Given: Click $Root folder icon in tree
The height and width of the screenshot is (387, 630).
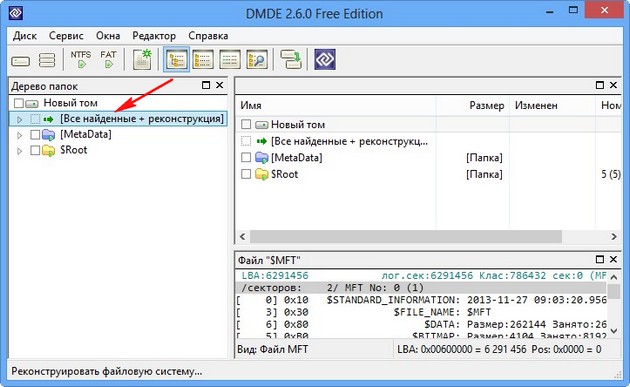Looking at the screenshot, I should click(x=48, y=151).
